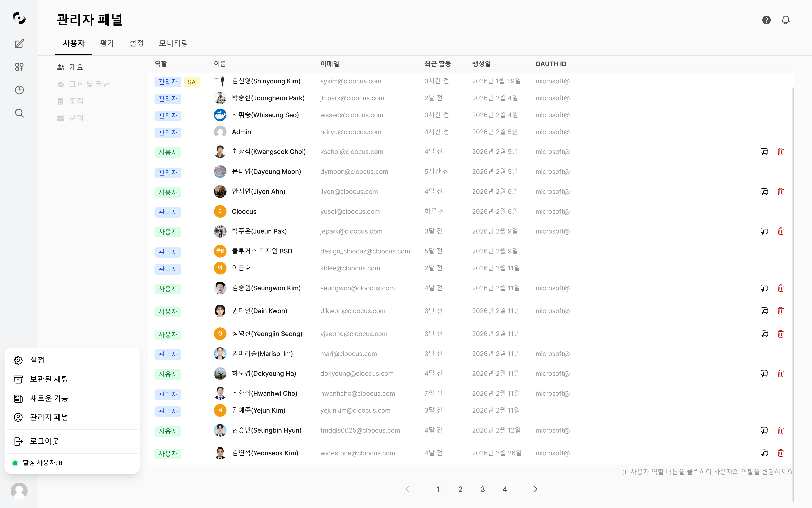
Task: Toggle role badge of 조환휘(Hwanhwi Cho)
Action: pos(168,394)
